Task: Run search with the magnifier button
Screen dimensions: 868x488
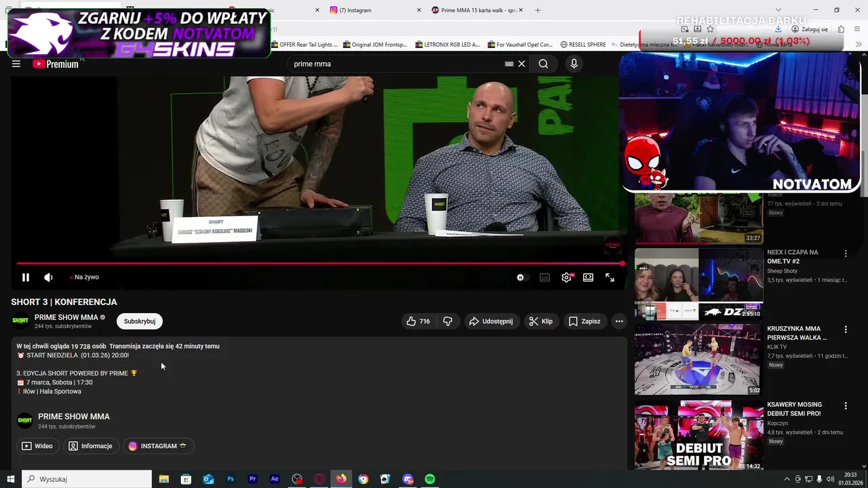Action: [543, 64]
